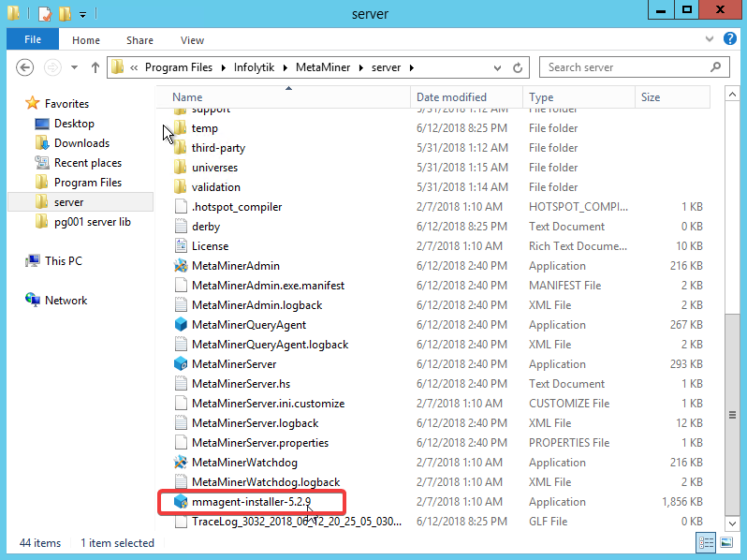Switch to the Share ribbon tab
Image resolution: width=747 pixels, height=560 pixels.
tap(140, 40)
